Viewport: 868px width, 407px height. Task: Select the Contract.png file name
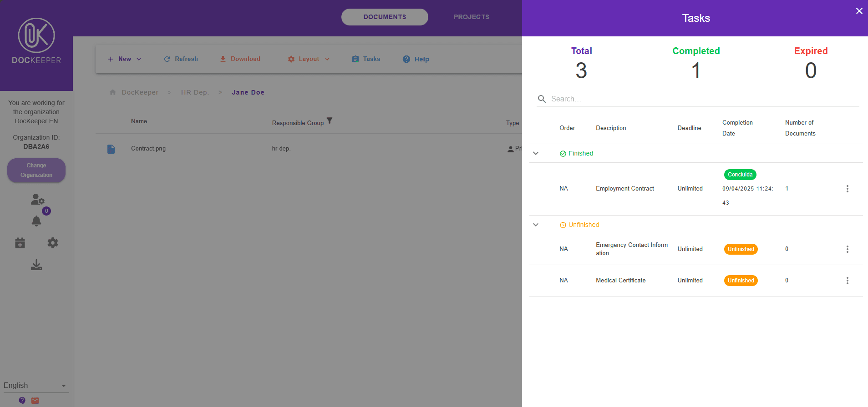coord(148,149)
